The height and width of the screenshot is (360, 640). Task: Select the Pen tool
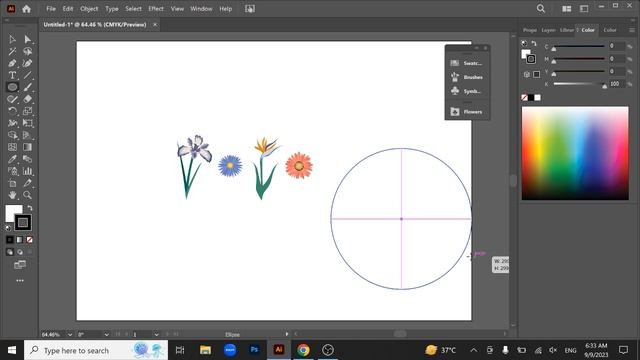click(x=12, y=63)
